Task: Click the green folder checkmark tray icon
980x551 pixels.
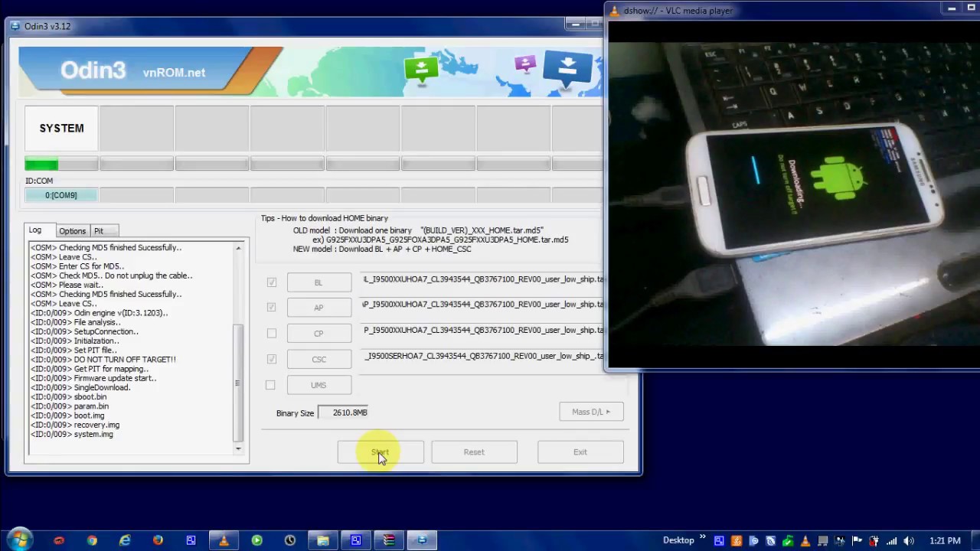Action: (788, 540)
